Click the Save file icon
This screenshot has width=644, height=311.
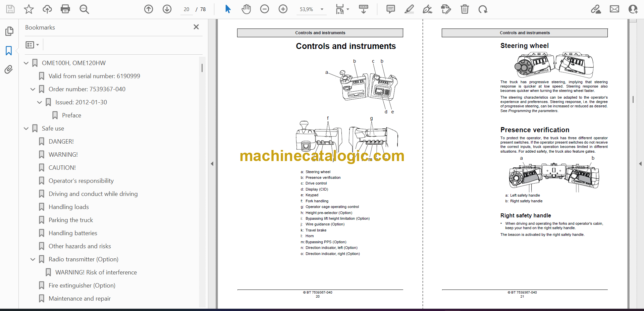(10, 9)
